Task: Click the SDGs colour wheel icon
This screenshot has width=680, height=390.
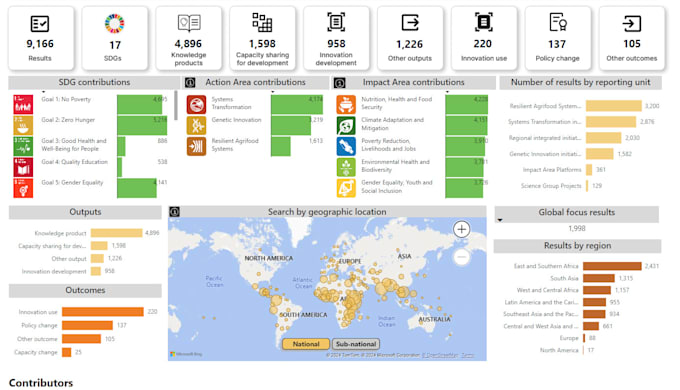Action: pyautogui.click(x=114, y=23)
